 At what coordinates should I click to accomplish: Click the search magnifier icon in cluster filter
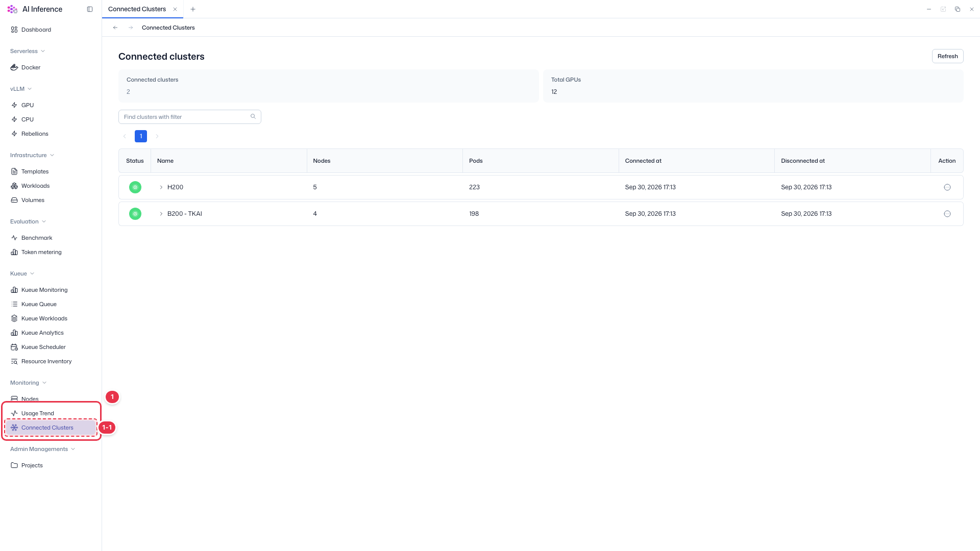pyautogui.click(x=253, y=117)
